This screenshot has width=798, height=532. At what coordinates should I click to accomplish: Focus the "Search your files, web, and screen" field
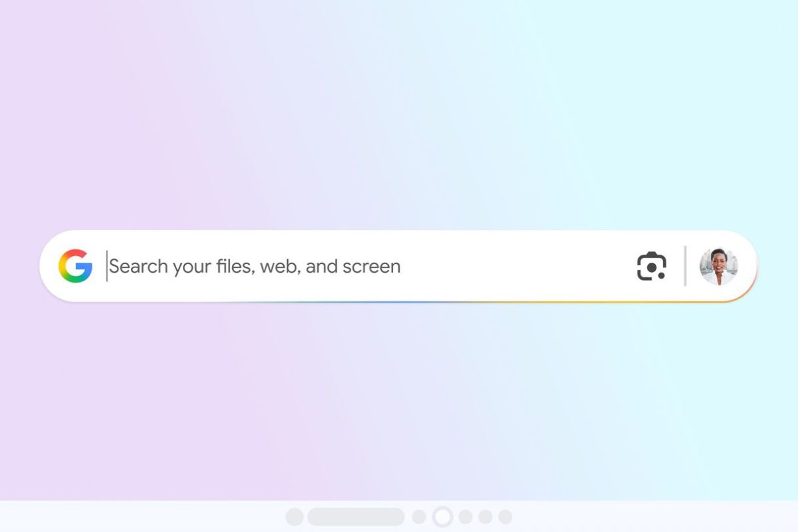click(366, 266)
